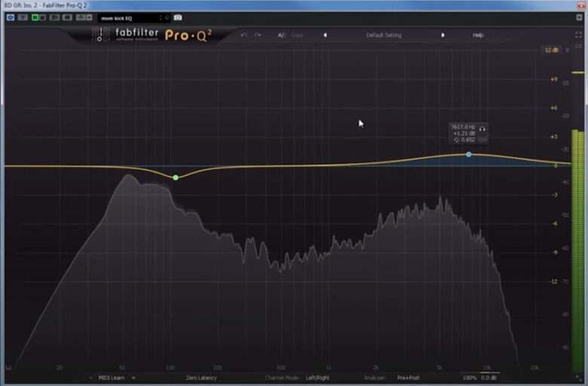The image size is (588, 386).
Task: Enable Write automation (W) button
Action: 42,17
